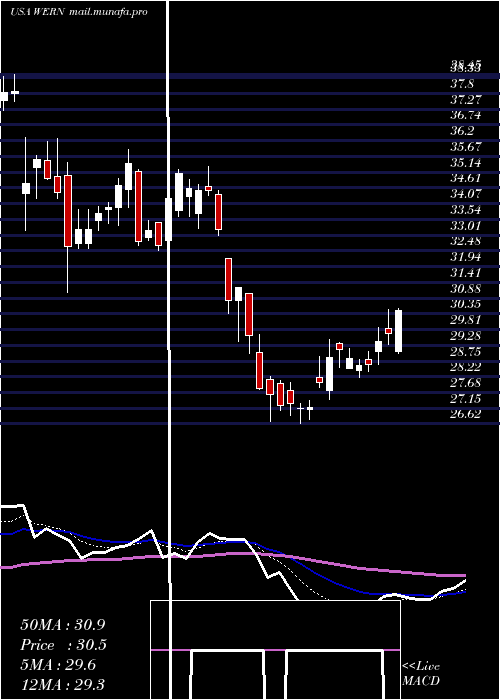The height and width of the screenshot is (700, 500).
Task: Click the 27.15 price axis label
Action: [466, 399]
